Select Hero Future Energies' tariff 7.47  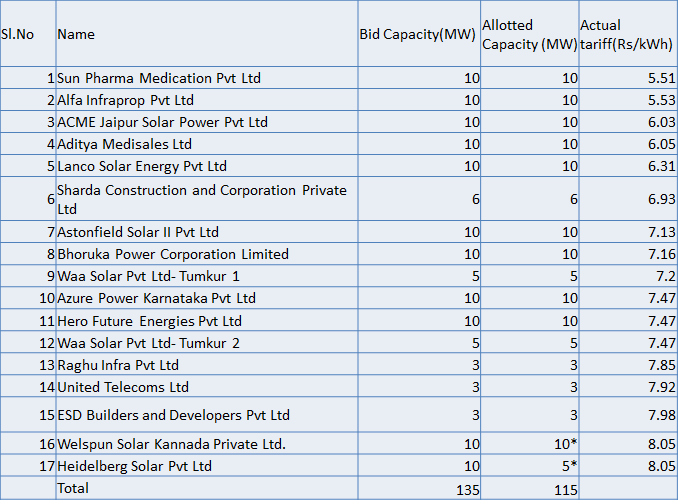pos(662,321)
